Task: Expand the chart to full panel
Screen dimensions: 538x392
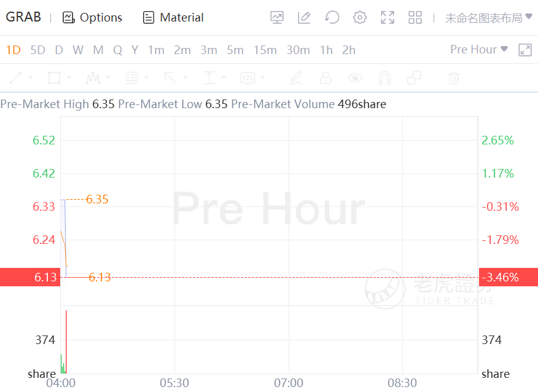Action: [x=525, y=50]
